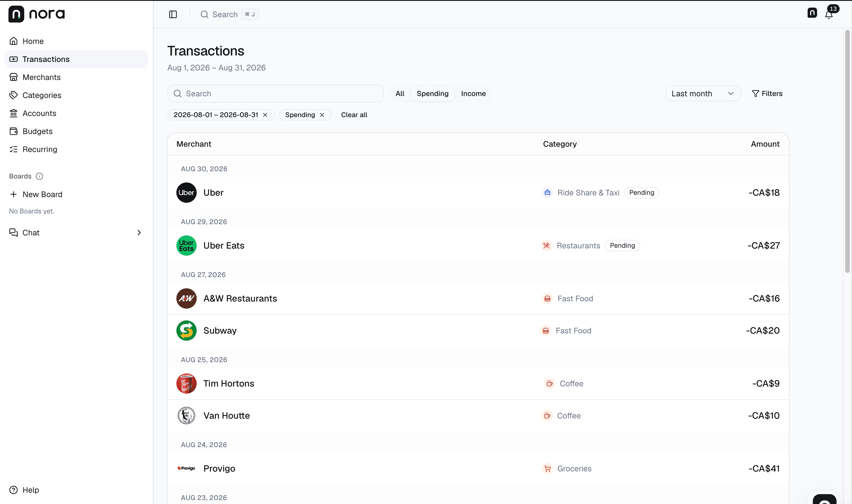Click the Category column header
Viewport: 852px width, 504px height.
(x=559, y=144)
